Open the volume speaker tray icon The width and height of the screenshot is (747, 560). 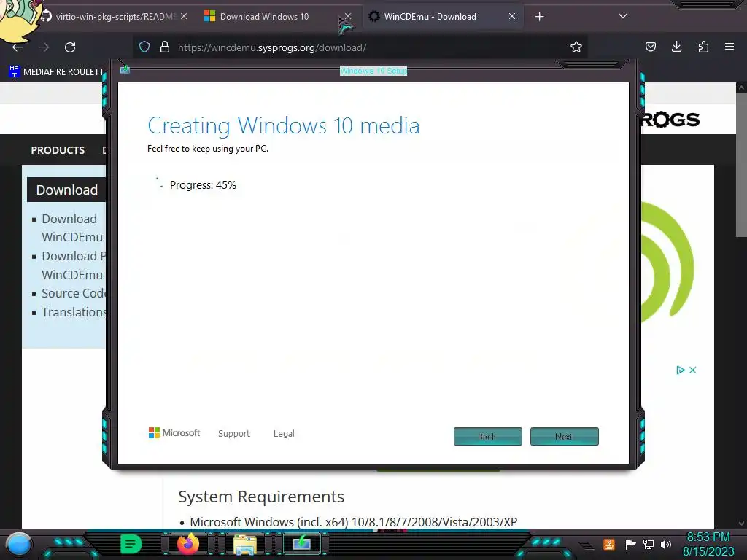tap(666, 544)
